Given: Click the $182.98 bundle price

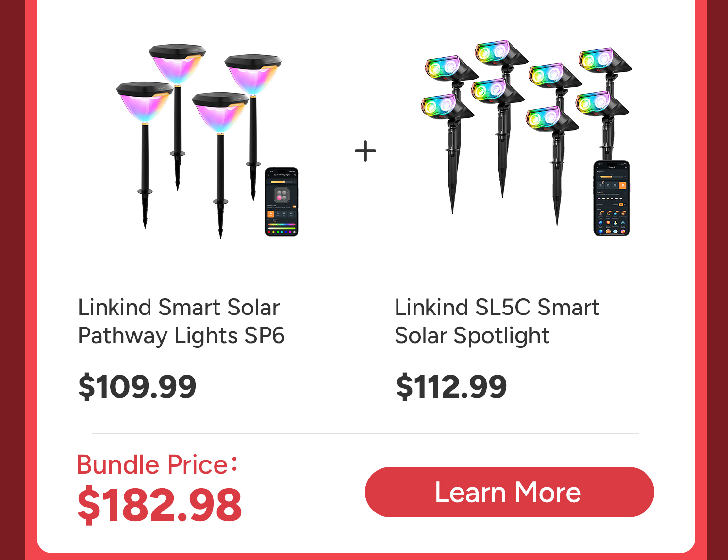Looking at the screenshot, I should pyautogui.click(x=160, y=505).
